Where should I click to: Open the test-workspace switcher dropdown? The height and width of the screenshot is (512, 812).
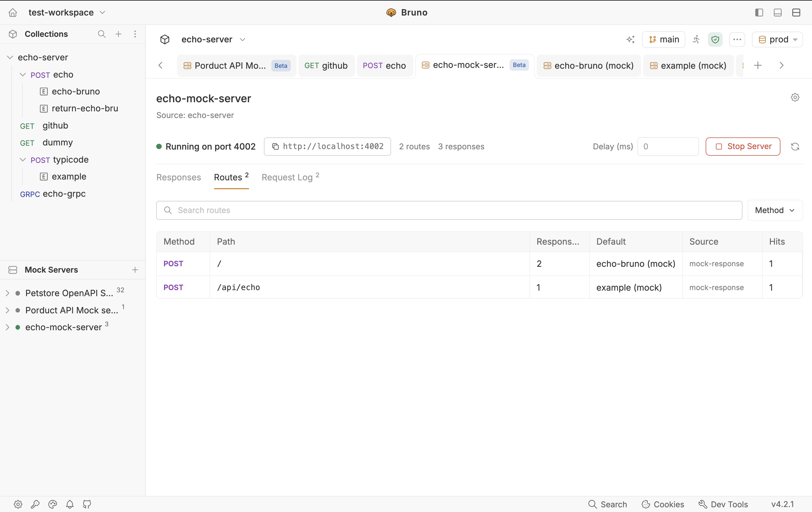click(67, 12)
